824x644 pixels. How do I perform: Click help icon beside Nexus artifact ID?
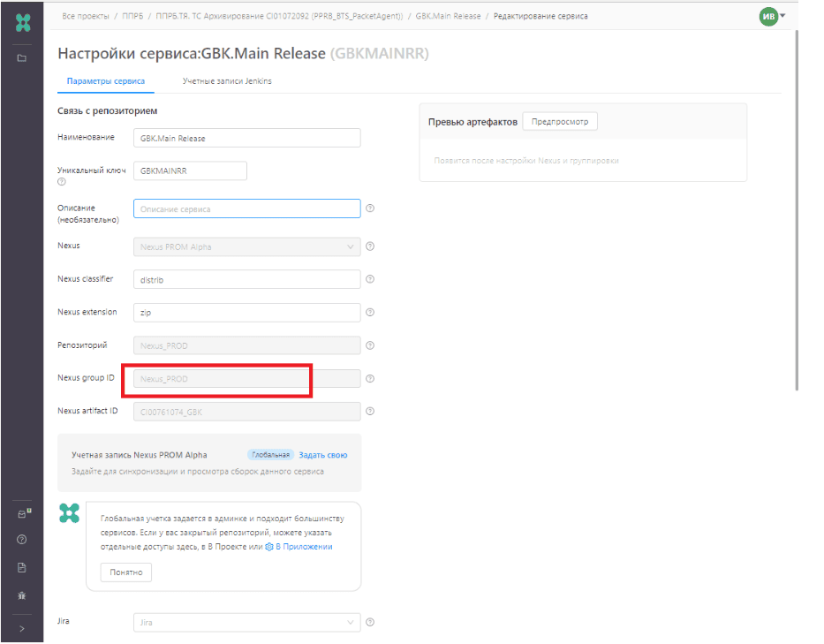point(370,411)
